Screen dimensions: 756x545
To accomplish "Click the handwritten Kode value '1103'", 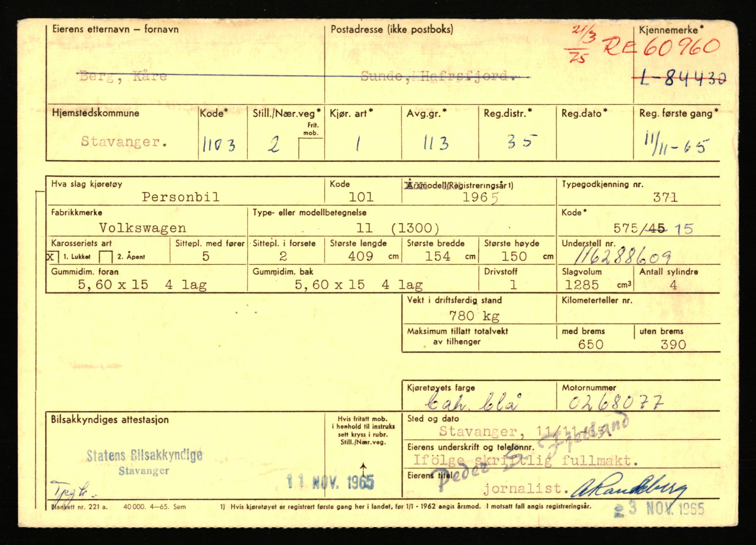I will click(x=219, y=145).
